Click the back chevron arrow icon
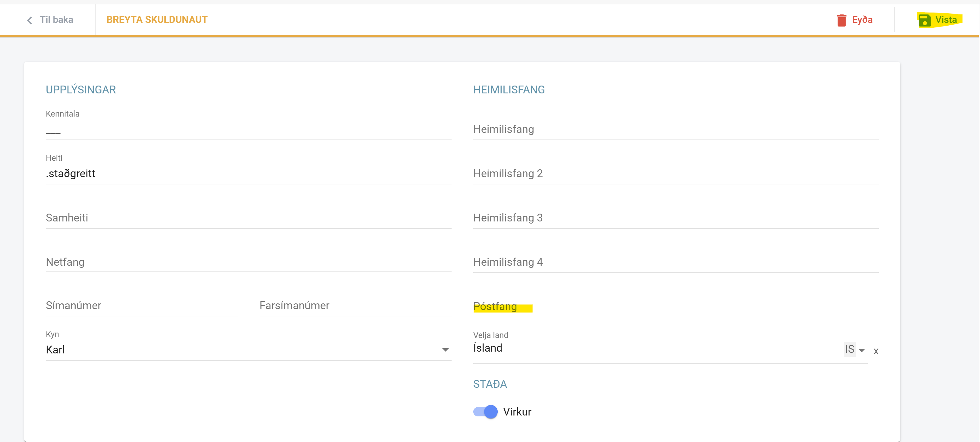Viewport: 980px width, 442px height. point(29,20)
